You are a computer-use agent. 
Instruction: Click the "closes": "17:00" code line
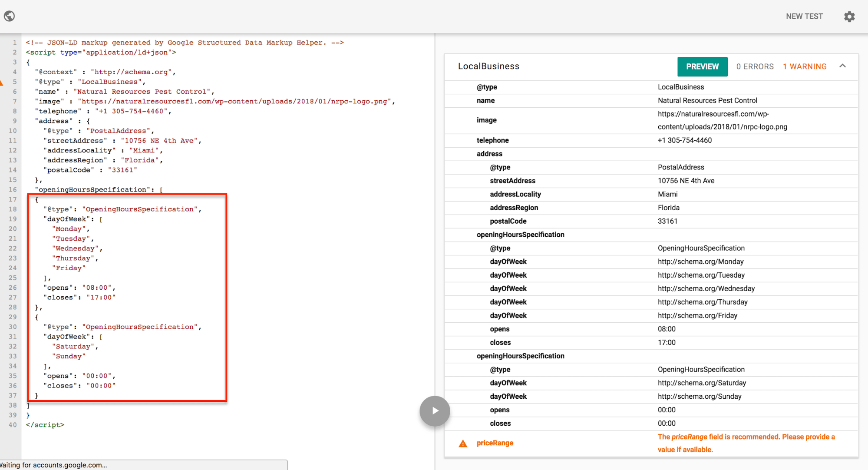tap(79, 298)
